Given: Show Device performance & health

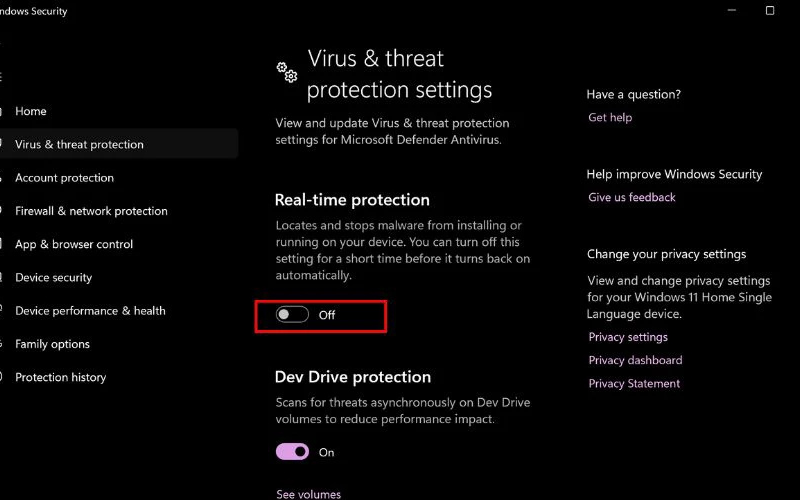Looking at the screenshot, I should tap(90, 311).
